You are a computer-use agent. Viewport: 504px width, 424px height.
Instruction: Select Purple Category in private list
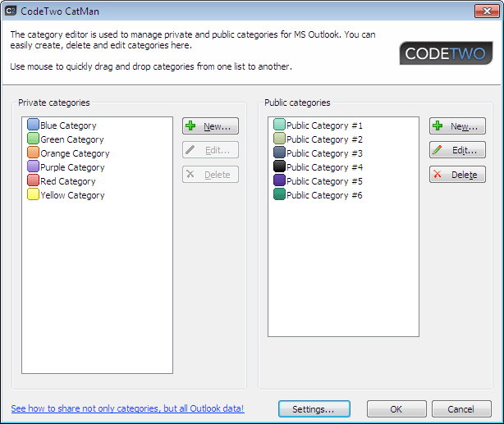pos(72,167)
